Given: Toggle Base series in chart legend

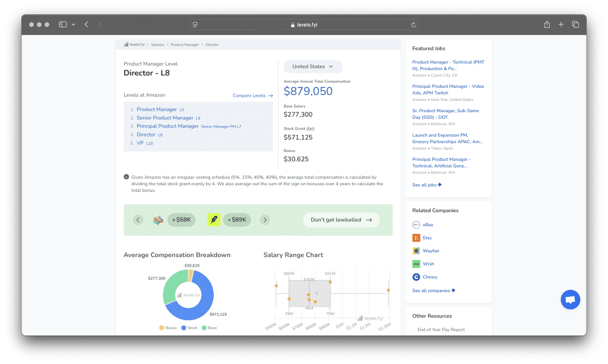Looking at the screenshot, I should point(208,328).
